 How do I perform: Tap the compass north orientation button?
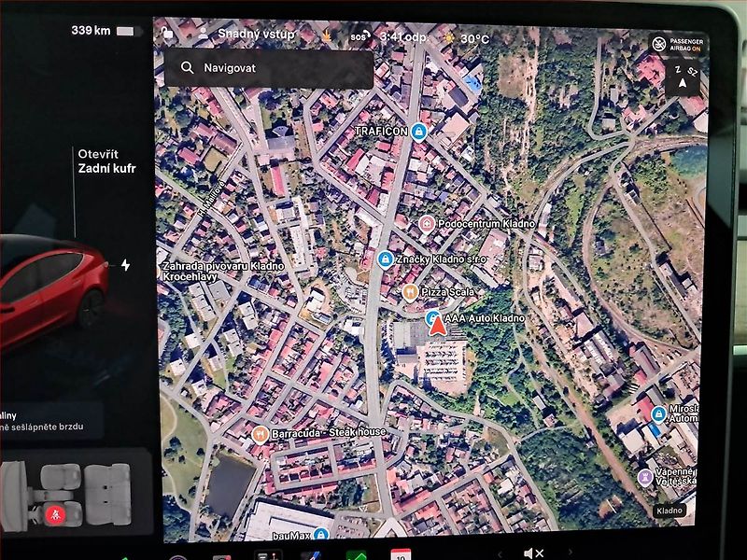(x=683, y=78)
